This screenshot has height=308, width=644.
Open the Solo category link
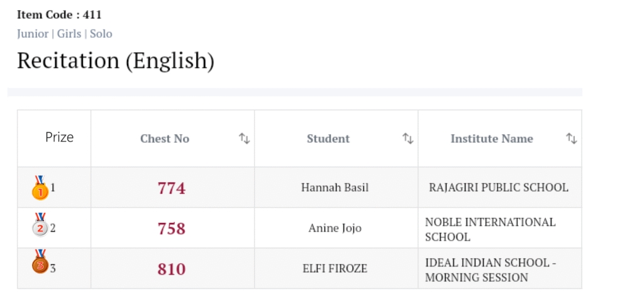(x=101, y=34)
